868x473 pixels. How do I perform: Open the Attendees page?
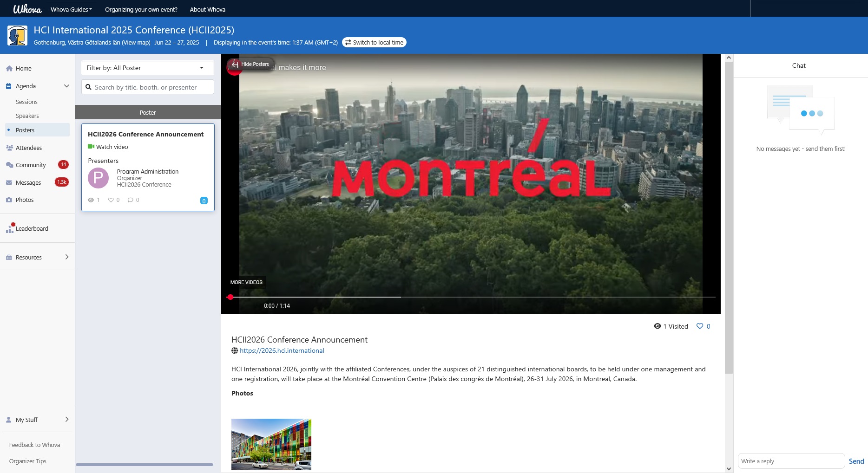29,148
